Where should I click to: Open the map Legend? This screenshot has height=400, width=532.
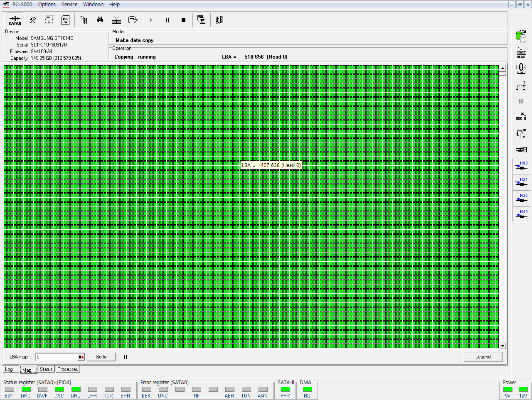point(483,356)
